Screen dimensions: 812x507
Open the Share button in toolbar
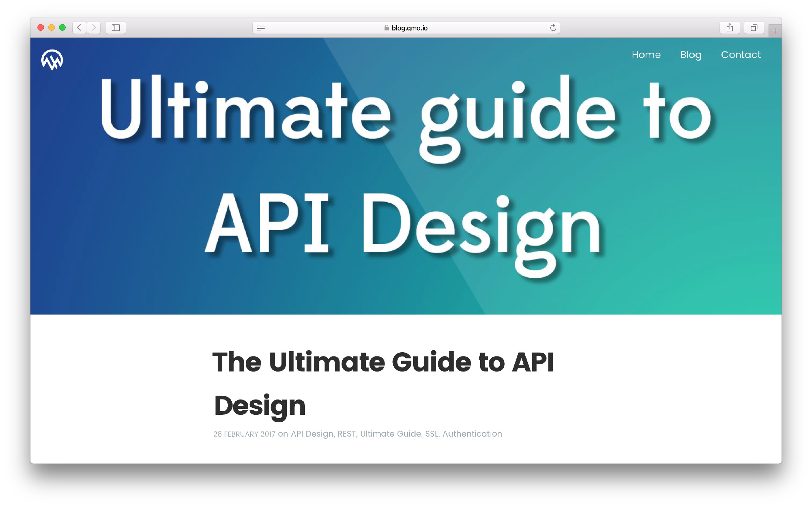tap(730, 28)
